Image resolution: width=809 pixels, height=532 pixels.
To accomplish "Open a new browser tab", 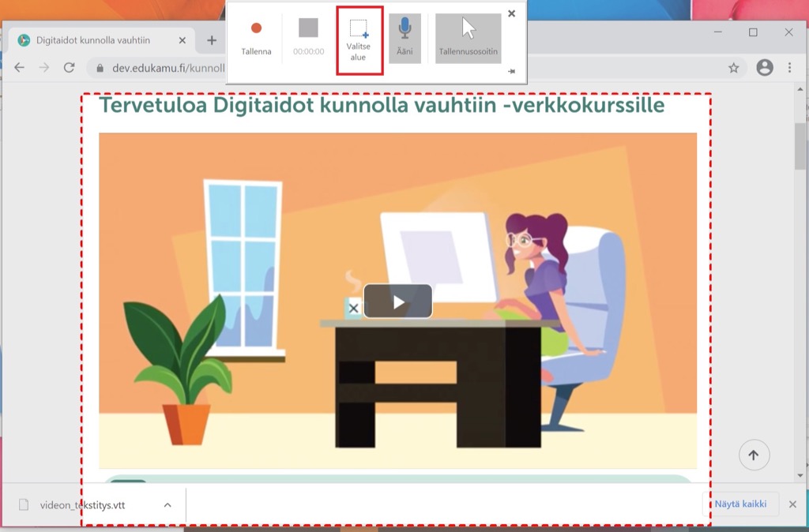I will point(212,40).
